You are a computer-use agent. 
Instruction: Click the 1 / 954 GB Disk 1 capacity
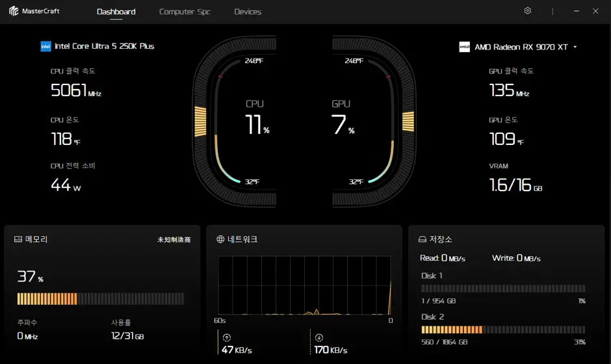tap(438, 301)
